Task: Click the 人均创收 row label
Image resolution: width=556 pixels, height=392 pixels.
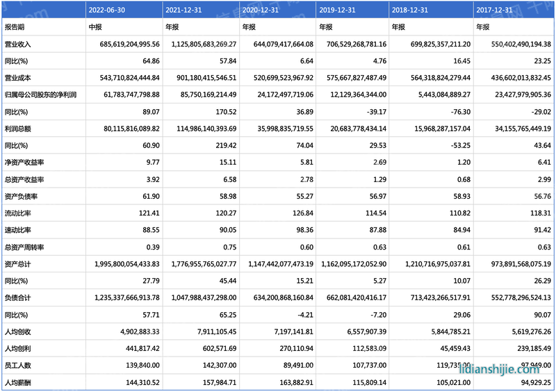Action: [x=18, y=332]
